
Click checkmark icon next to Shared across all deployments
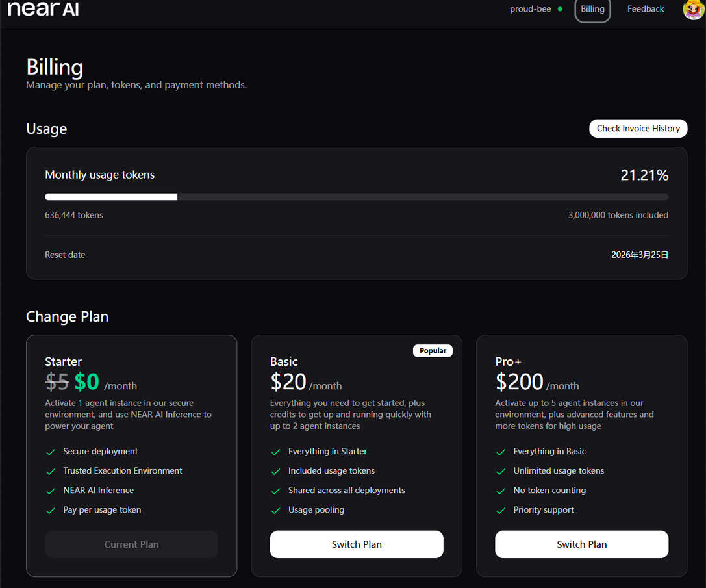pyautogui.click(x=275, y=491)
